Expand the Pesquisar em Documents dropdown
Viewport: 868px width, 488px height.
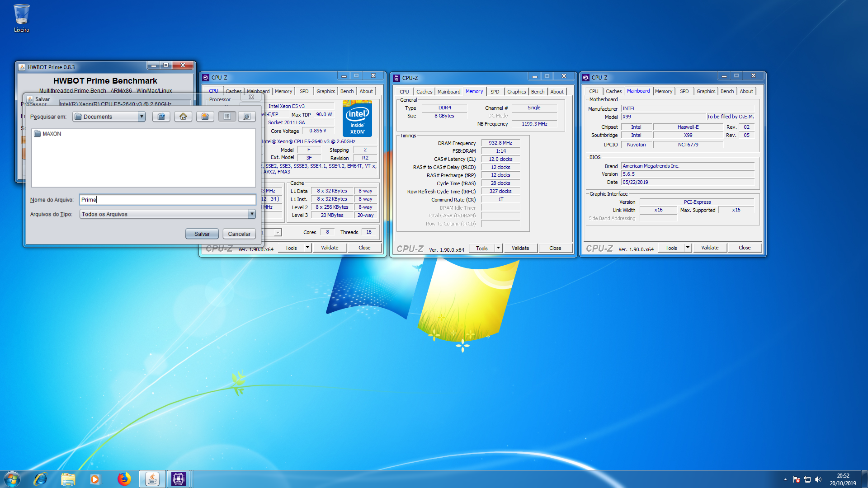tap(142, 117)
